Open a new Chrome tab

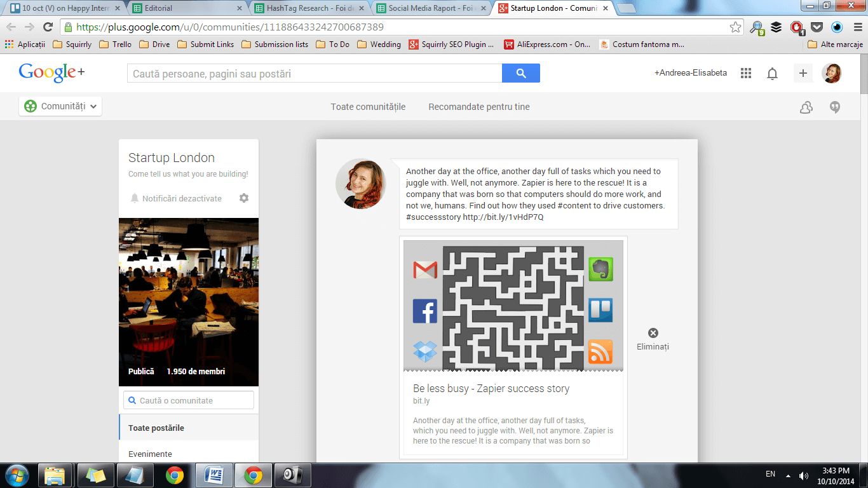[627, 8]
